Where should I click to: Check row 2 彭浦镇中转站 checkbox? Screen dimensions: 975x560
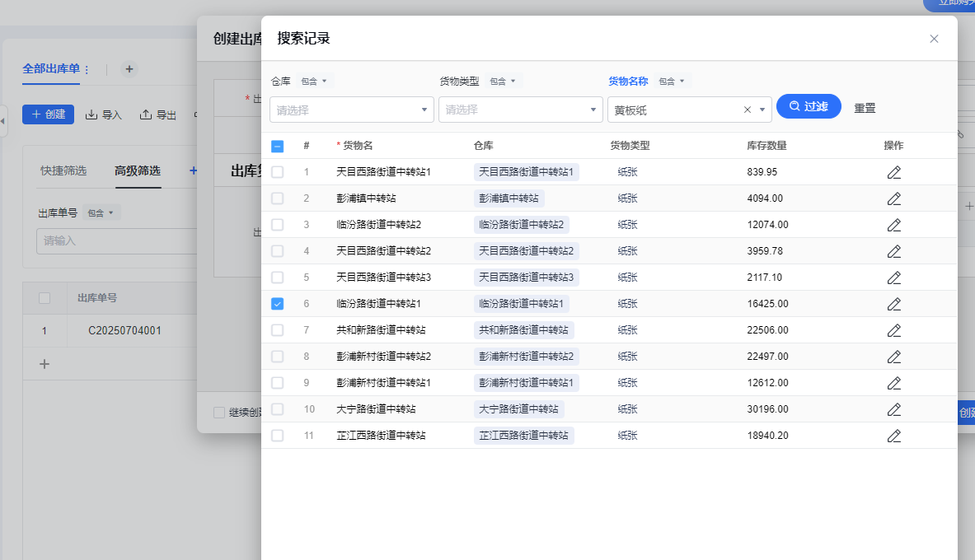(x=277, y=198)
